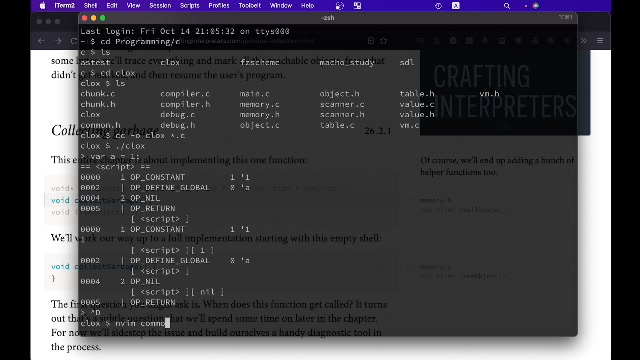Open the browser hamburger application menu
640x360 pixels.
(600, 40)
